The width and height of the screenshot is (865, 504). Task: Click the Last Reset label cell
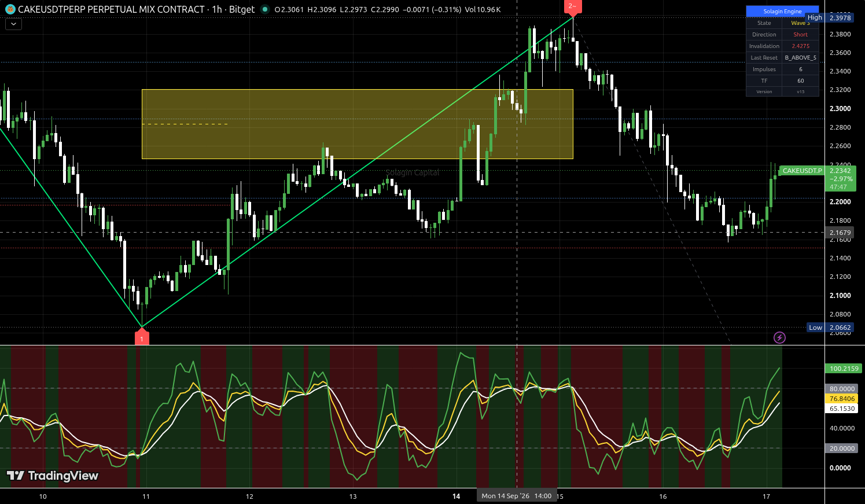click(764, 58)
